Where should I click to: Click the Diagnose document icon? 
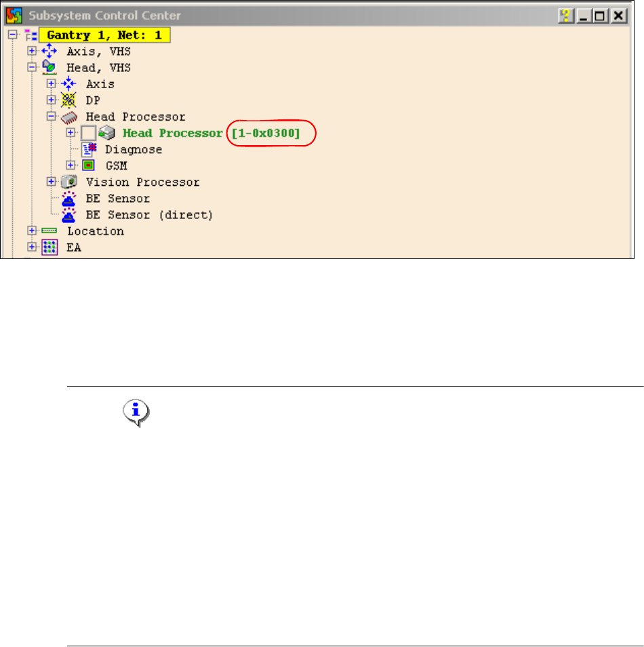pyautogui.click(x=89, y=149)
